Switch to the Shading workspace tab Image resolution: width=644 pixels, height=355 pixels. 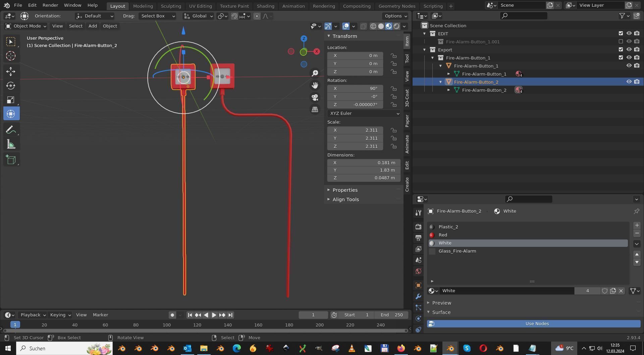[265, 6]
